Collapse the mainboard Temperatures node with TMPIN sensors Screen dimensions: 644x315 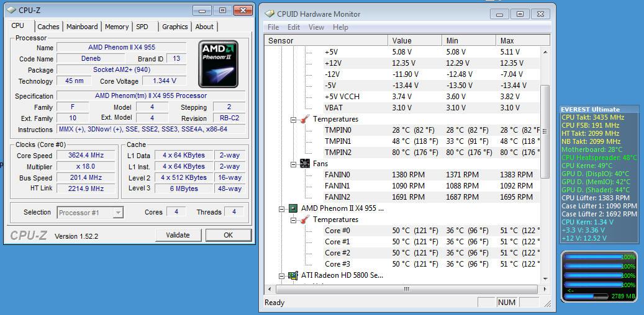tap(293, 119)
